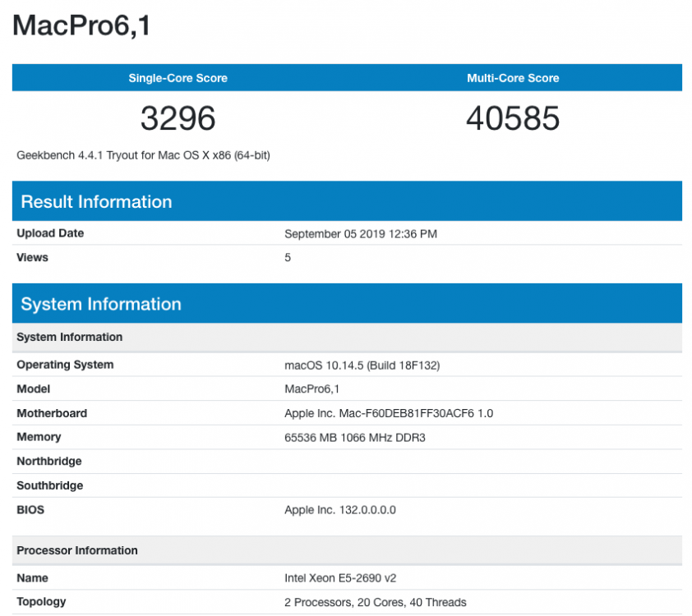The height and width of the screenshot is (616, 692).
Task: Click the Motherboard label
Action: [52, 413]
